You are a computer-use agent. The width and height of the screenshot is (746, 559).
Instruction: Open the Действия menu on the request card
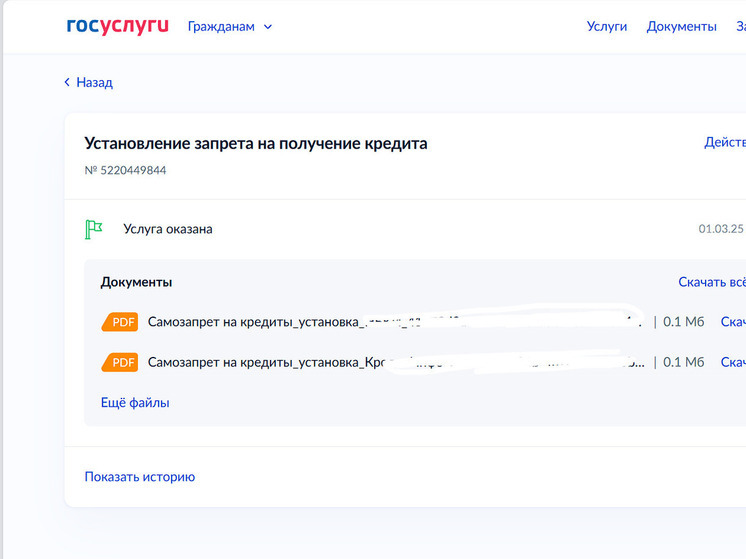(725, 143)
